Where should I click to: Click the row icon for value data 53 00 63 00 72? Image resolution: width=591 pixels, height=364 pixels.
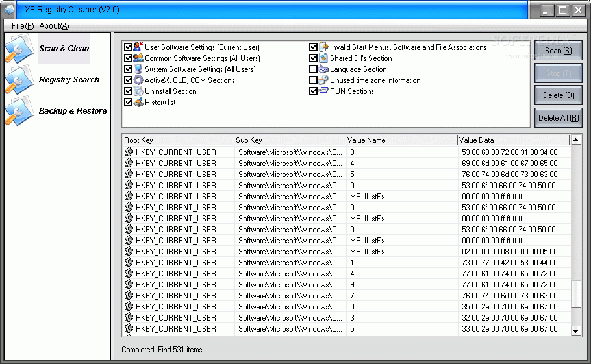click(129, 152)
